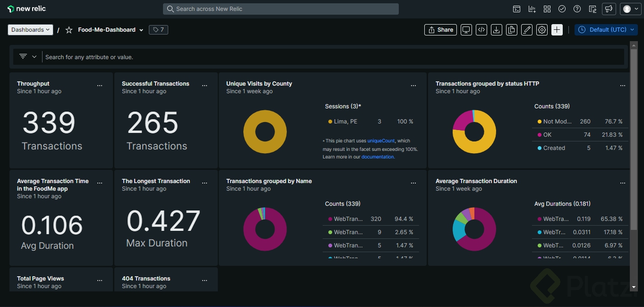Toggle the WebTran... 320 legend entry
The image size is (644, 307).
click(x=371, y=219)
